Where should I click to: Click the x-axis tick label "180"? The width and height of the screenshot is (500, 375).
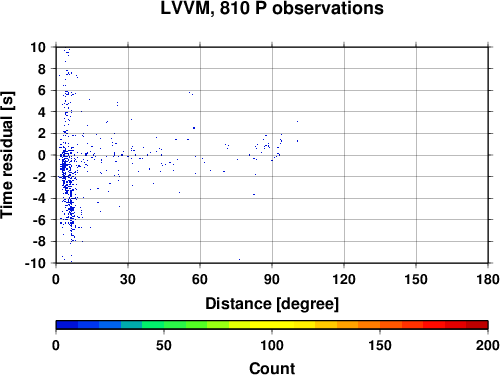488,279
